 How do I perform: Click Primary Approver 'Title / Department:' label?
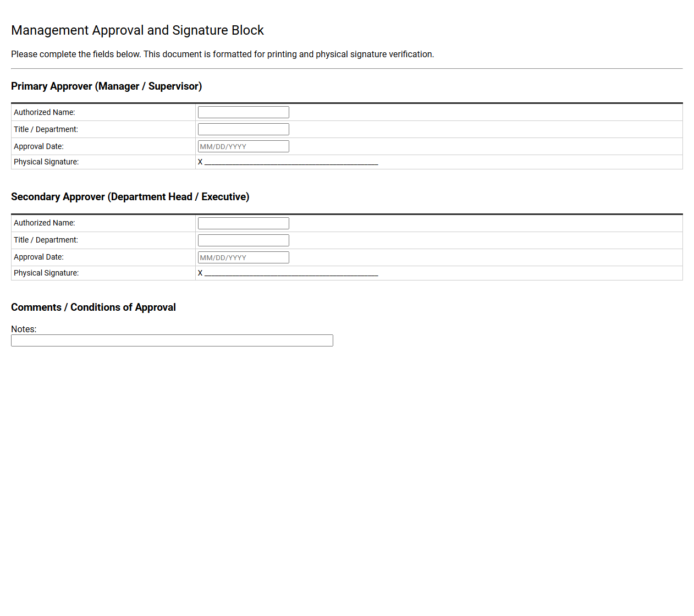pos(46,129)
